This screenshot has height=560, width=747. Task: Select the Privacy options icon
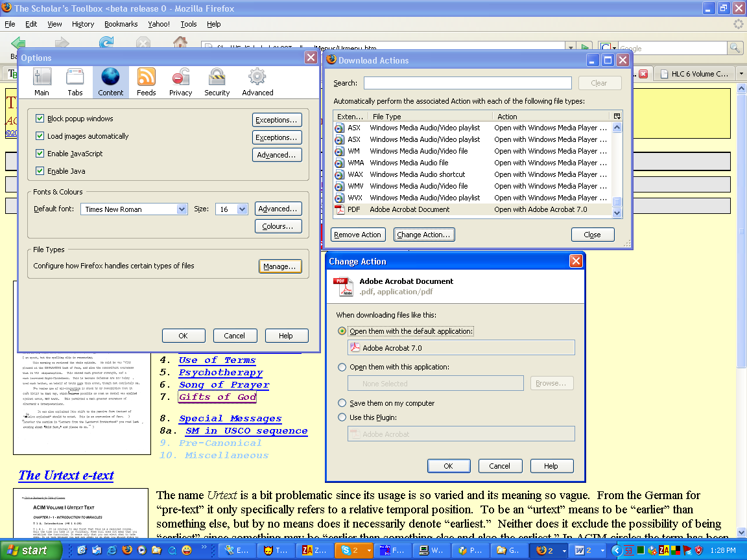click(x=180, y=82)
